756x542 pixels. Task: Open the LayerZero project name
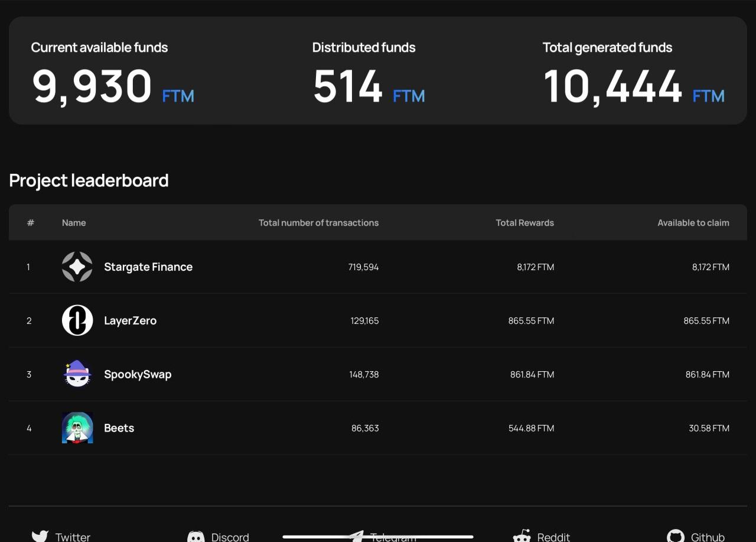pos(130,320)
